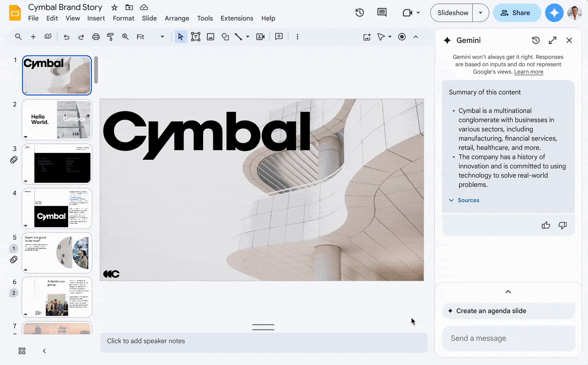Click the insert image icon
The height and width of the screenshot is (365, 588).
click(x=211, y=37)
